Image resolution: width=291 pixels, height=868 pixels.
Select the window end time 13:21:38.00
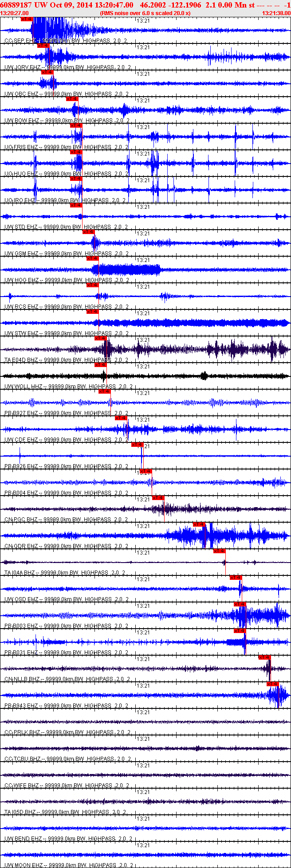point(276,13)
